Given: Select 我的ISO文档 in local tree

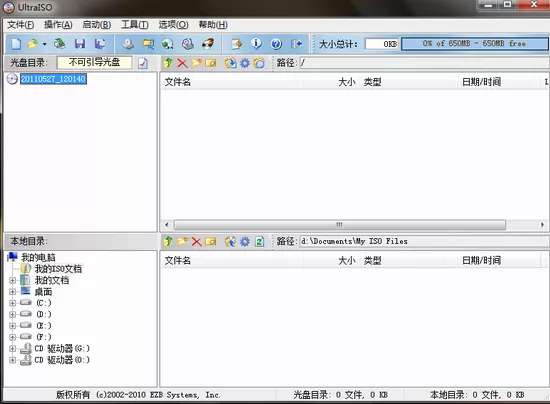Looking at the screenshot, I should pos(58,269).
